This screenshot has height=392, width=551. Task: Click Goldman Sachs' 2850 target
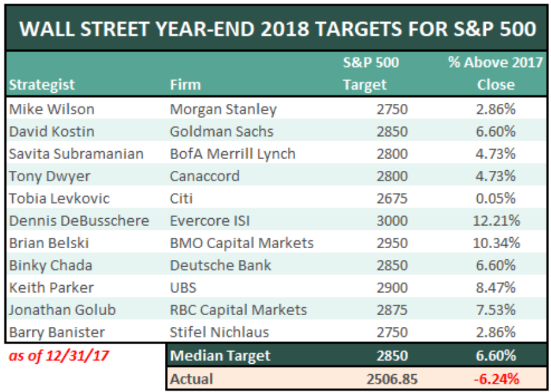(x=392, y=131)
